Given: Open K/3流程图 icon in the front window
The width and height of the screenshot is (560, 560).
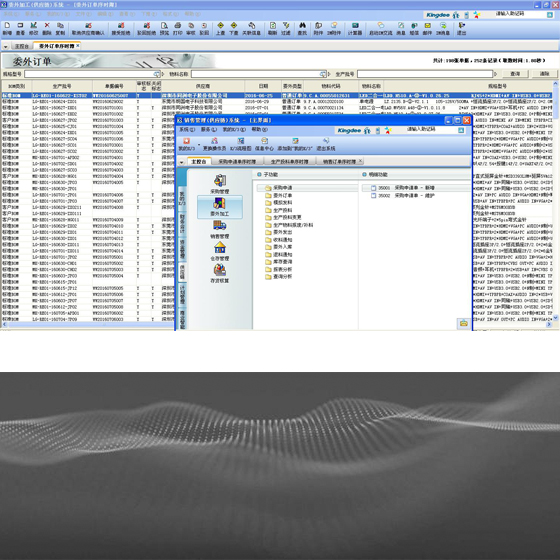Looking at the screenshot, I should [x=241, y=144].
